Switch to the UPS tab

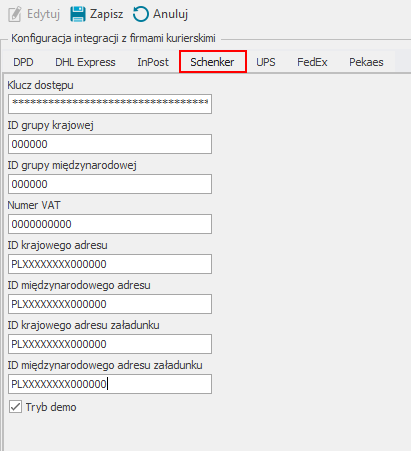pyautogui.click(x=266, y=62)
